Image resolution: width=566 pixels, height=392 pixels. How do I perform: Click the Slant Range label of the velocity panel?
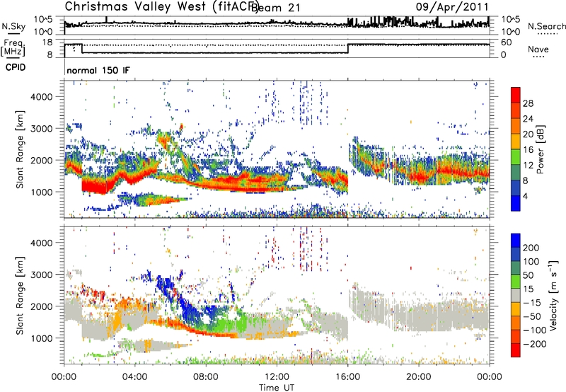pos(20,295)
